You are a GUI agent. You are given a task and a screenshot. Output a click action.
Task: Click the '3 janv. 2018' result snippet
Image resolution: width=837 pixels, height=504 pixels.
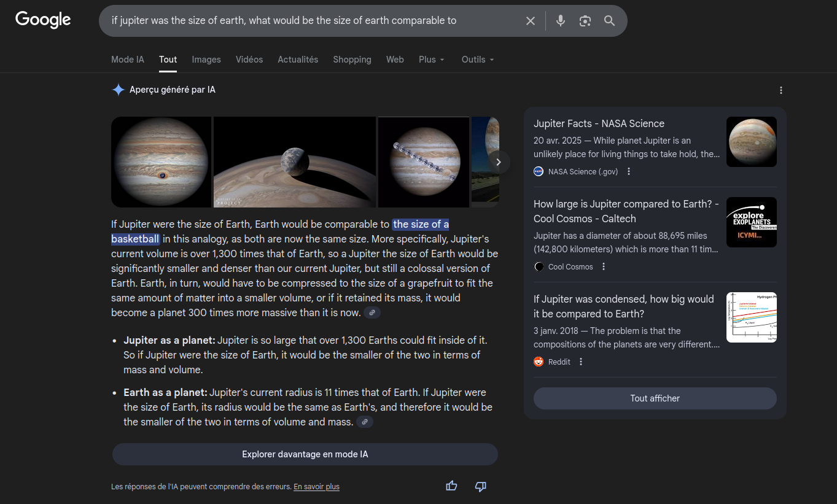(x=626, y=338)
